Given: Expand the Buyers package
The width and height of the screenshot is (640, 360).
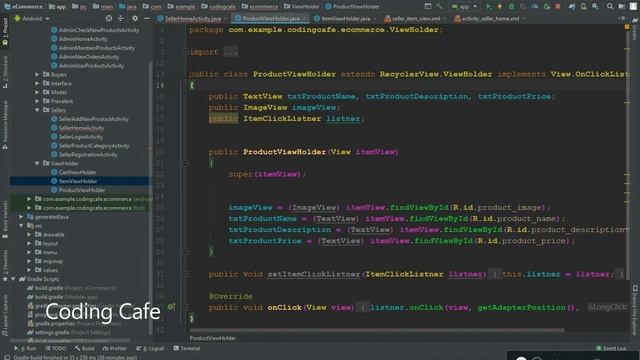Looking at the screenshot, I should (x=37, y=74).
